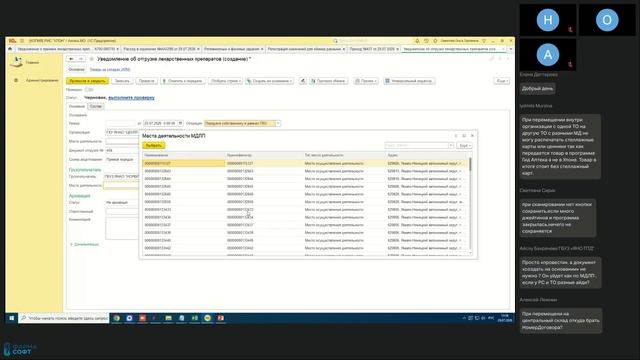Image resolution: width=640 pixels, height=360 pixels.
Task: Open the yellow round 1C icon in taskbar
Action: click(208, 318)
